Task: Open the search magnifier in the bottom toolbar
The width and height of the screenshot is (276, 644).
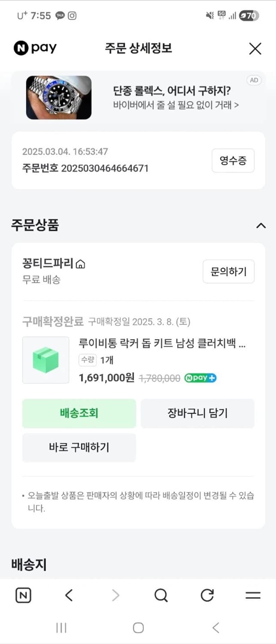Action: (161, 595)
